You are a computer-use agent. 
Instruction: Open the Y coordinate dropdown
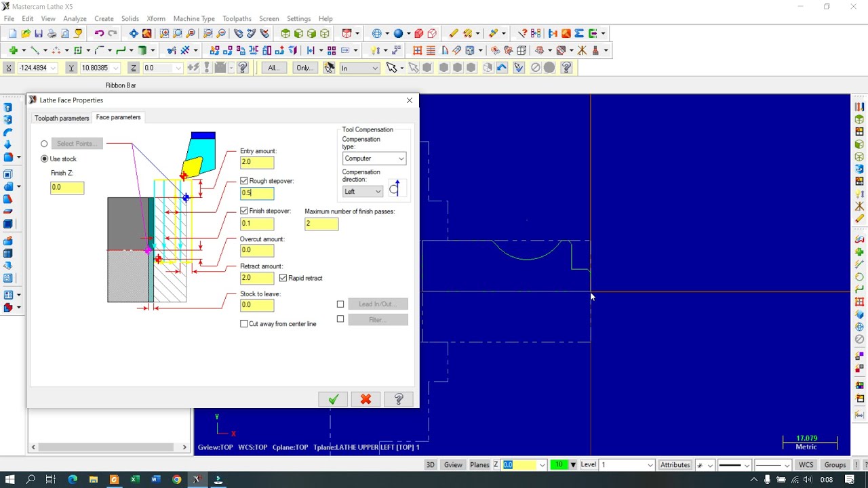pos(117,68)
